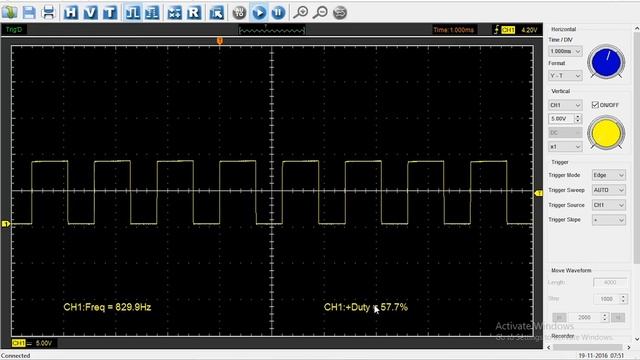Click the Connected status bar text
The image size is (640, 360).
16,356
